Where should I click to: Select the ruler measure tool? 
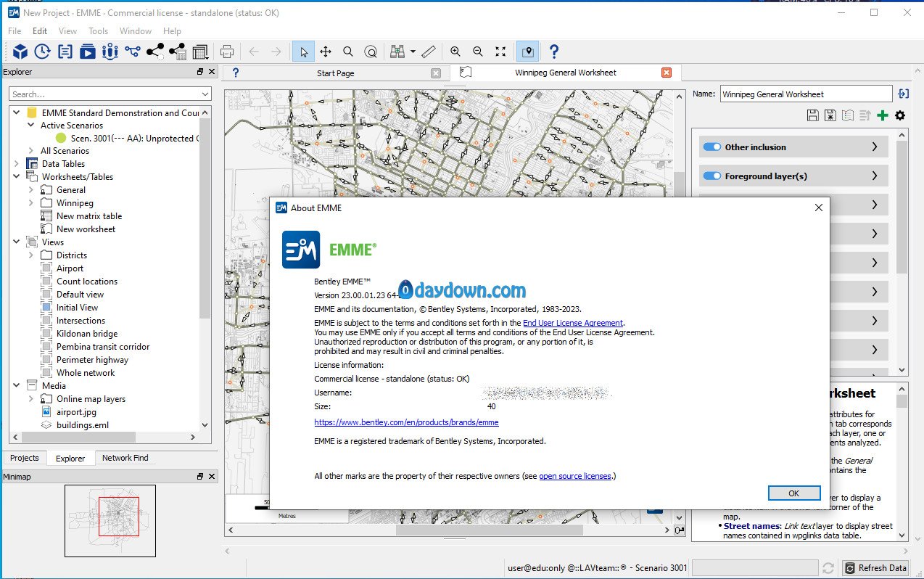point(429,52)
